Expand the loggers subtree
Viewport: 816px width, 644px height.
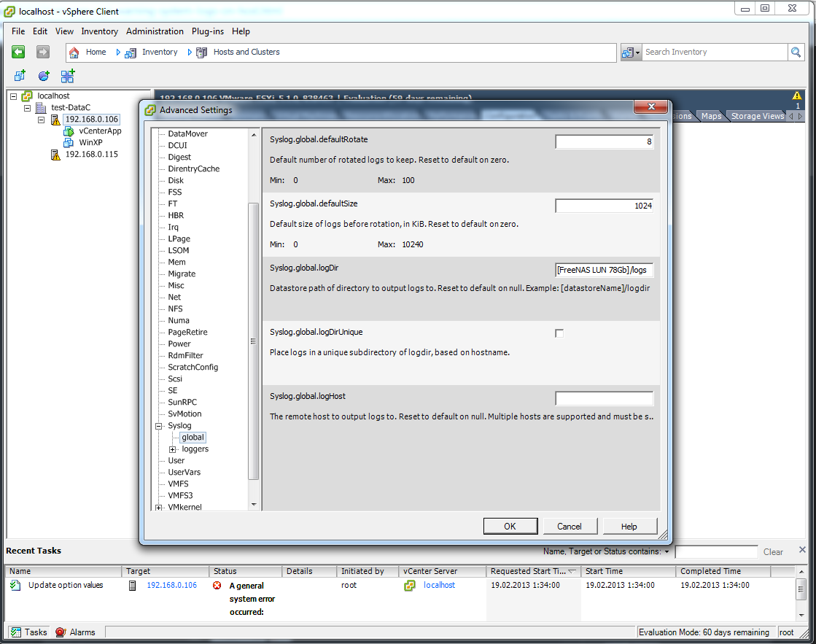[173, 449]
